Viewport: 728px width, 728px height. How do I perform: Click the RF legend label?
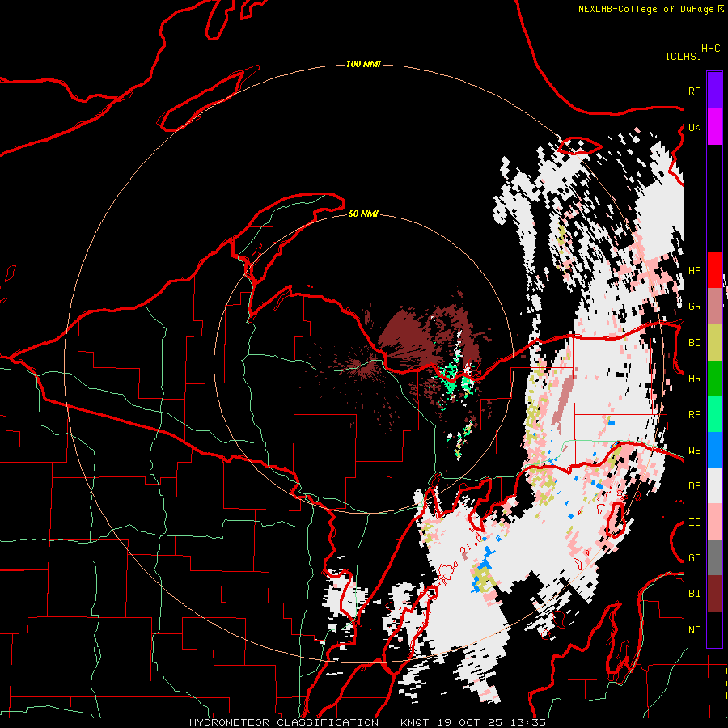click(x=694, y=91)
